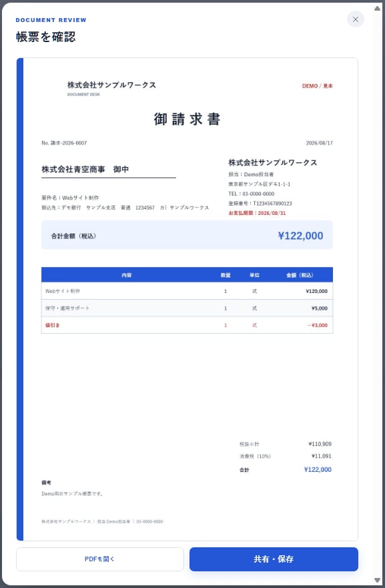Click the header company name 株式会社サンプルワークス
This screenshot has width=385, height=588.
[x=111, y=85]
